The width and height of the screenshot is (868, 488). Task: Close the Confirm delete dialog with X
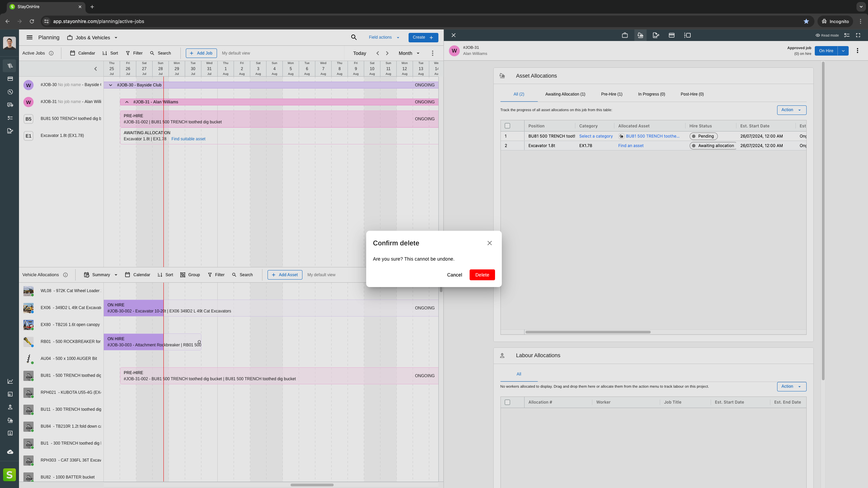tap(489, 243)
